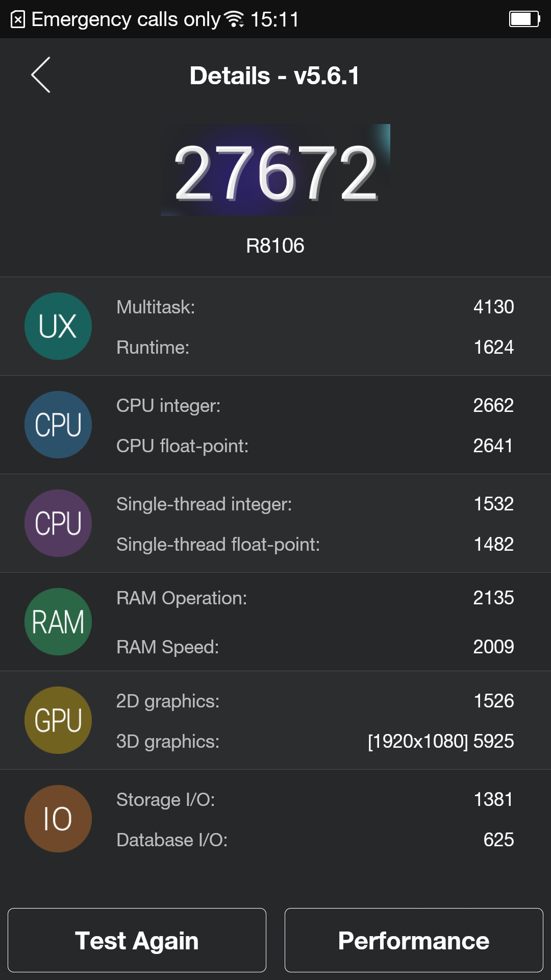The height and width of the screenshot is (980, 551).
Task: Click the green RAM icon
Action: pyautogui.click(x=58, y=622)
